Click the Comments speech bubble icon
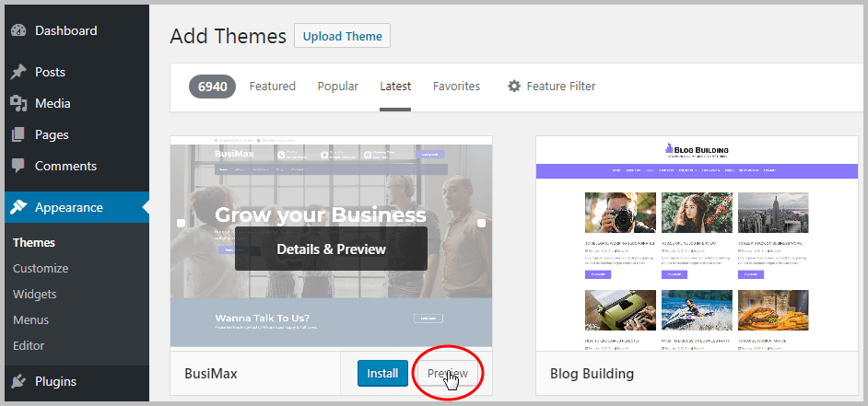Screen dimensions: 868x406 (18, 167)
